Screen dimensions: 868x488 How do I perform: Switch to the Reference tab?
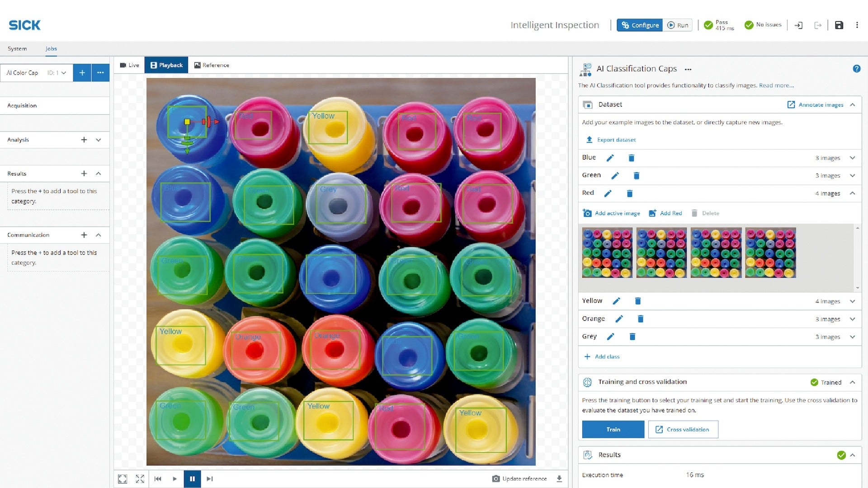point(212,65)
